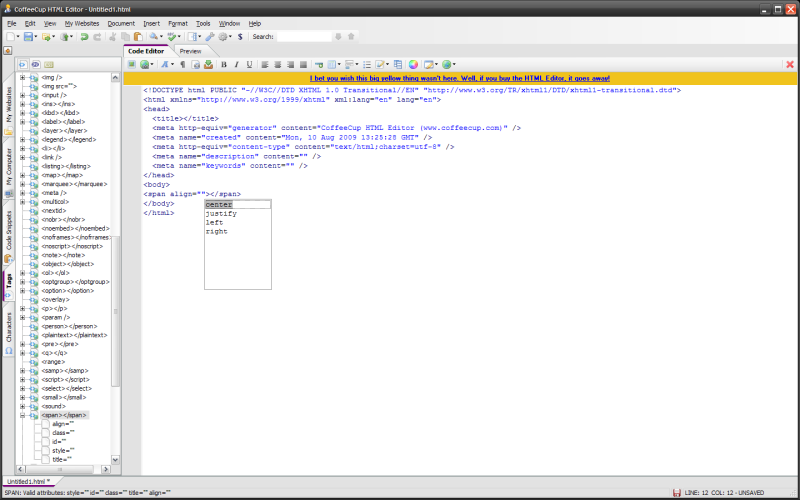Choose 'center' in the autocomplete list

coord(238,205)
